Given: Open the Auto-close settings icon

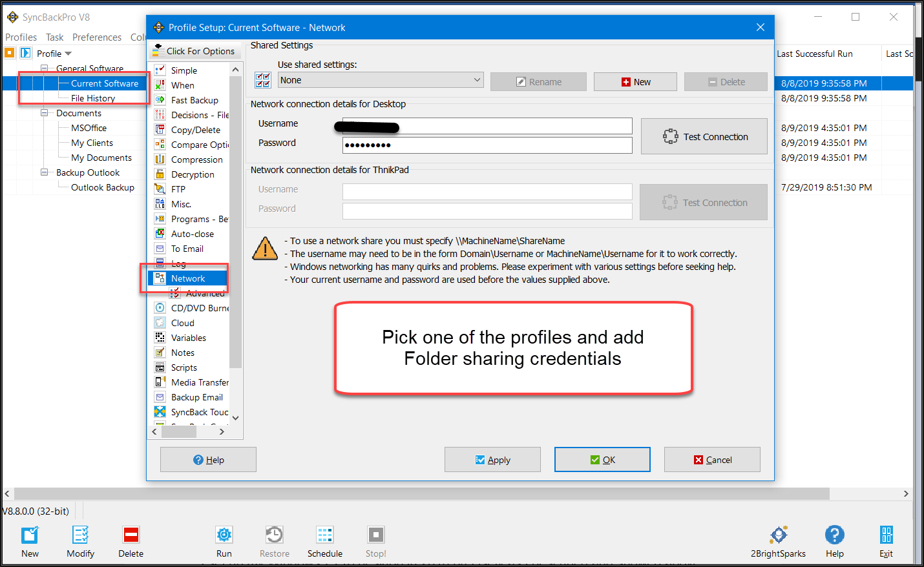Looking at the screenshot, I should pos(160,233).
